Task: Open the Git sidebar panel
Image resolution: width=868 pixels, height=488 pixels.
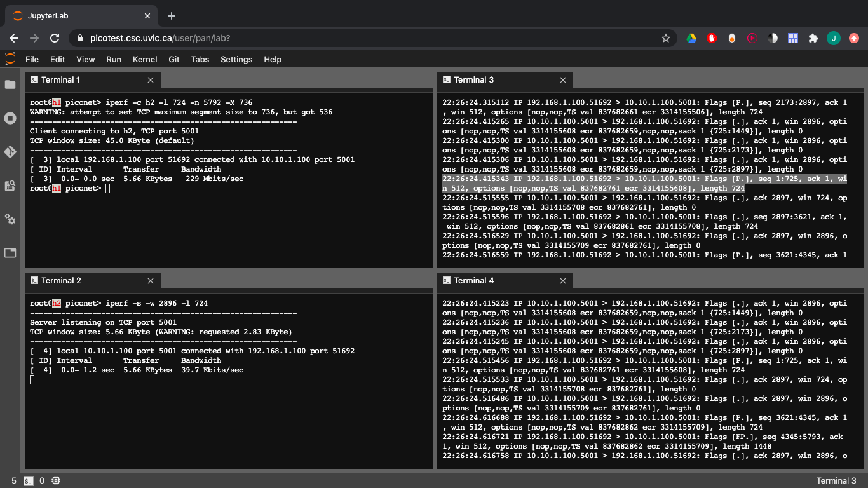Action: click(10, 152)
